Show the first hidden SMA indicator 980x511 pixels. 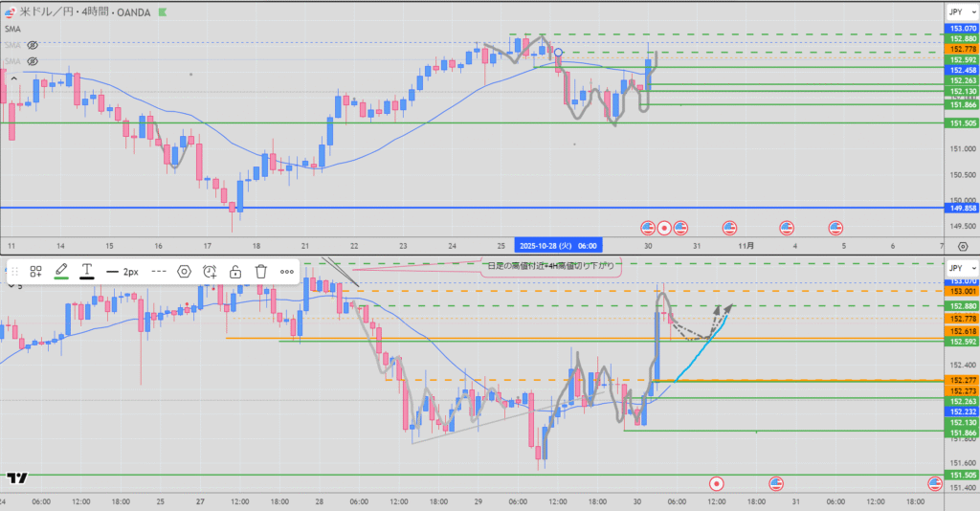click(x=32, y=45)
